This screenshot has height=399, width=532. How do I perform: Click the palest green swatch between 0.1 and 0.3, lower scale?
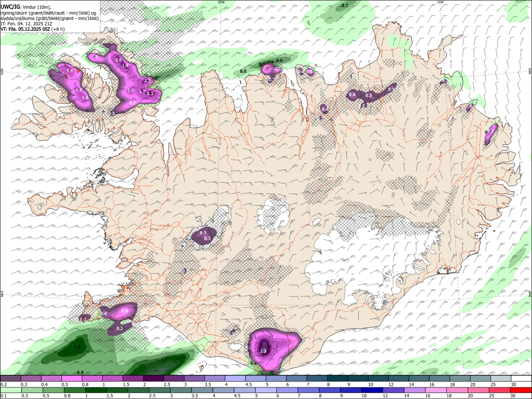(x=10, y=390)
